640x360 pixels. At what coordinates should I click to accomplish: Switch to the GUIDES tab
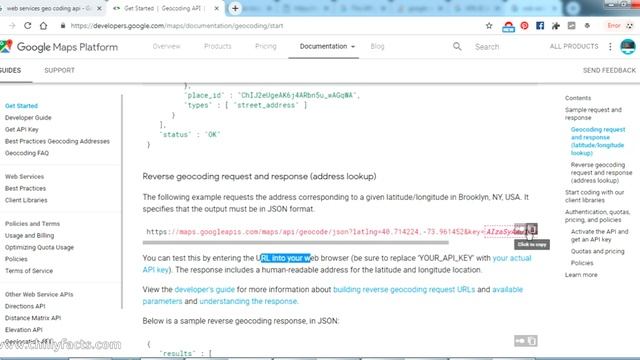tap(10, 70)
